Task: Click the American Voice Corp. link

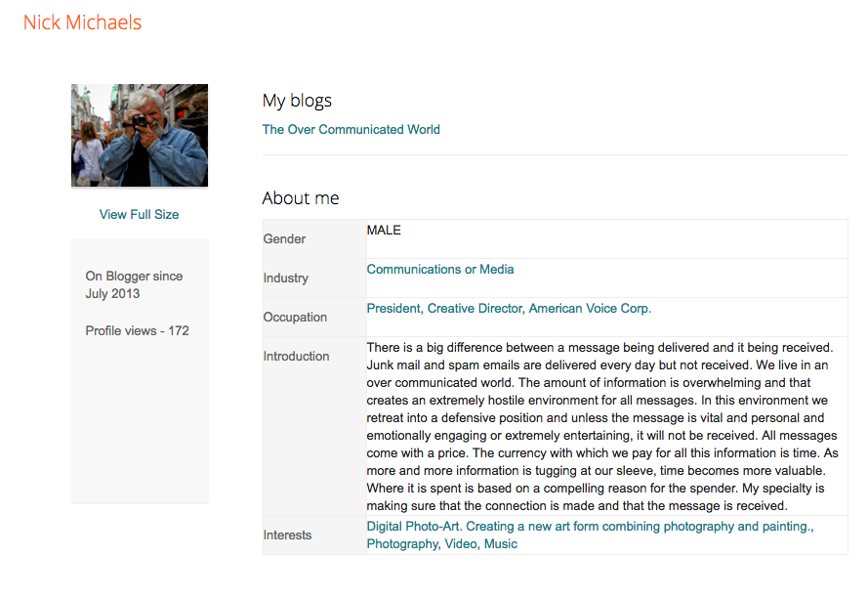Action: [x=590, y=308]
